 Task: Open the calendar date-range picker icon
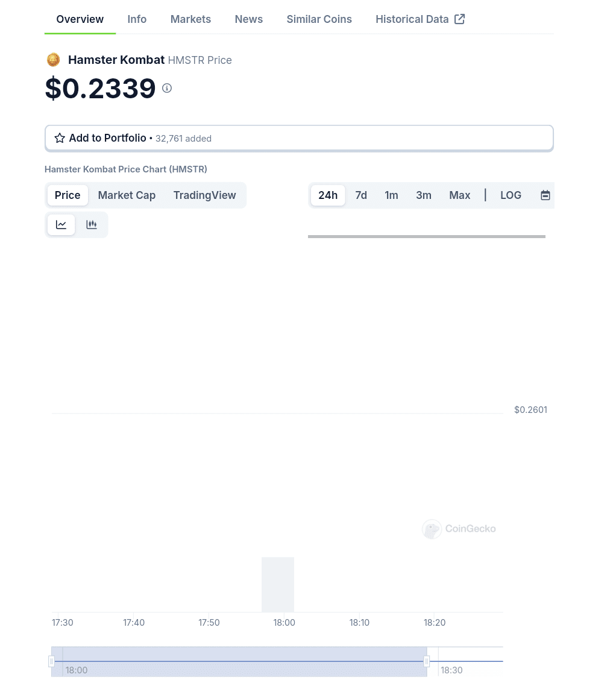pos(545,195)
